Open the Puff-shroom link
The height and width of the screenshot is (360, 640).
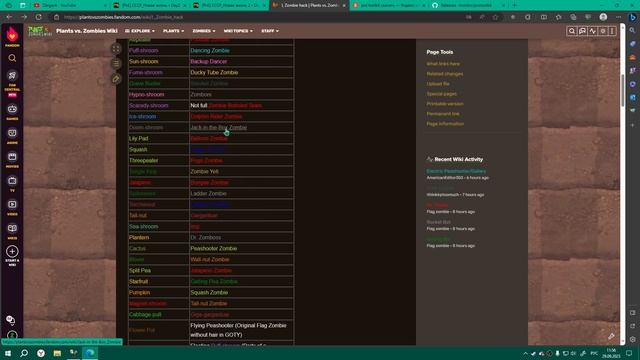143,51
